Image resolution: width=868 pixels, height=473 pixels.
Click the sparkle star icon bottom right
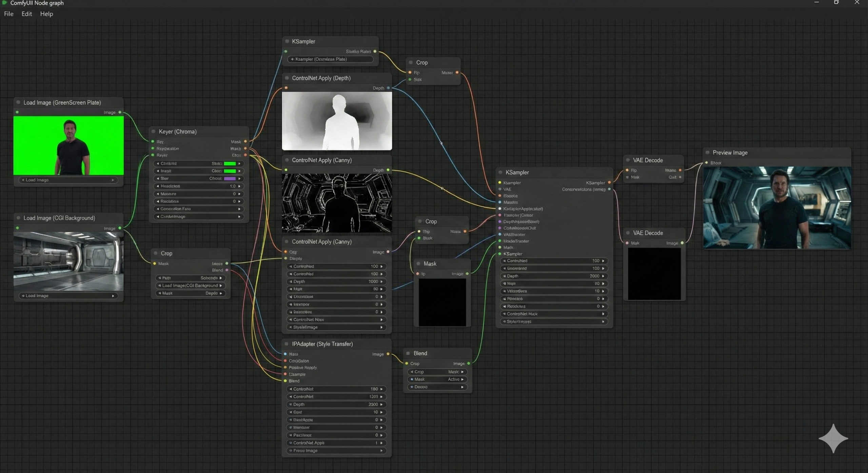(833, 438)
